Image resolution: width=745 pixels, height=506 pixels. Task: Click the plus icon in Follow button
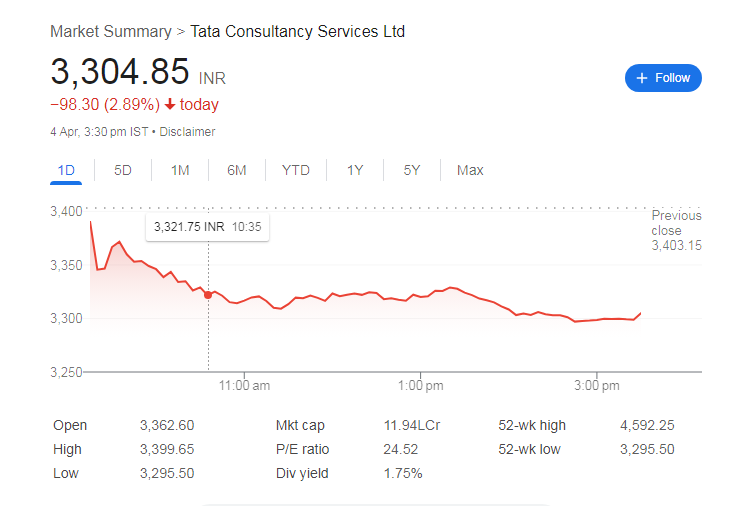[642, 78]
